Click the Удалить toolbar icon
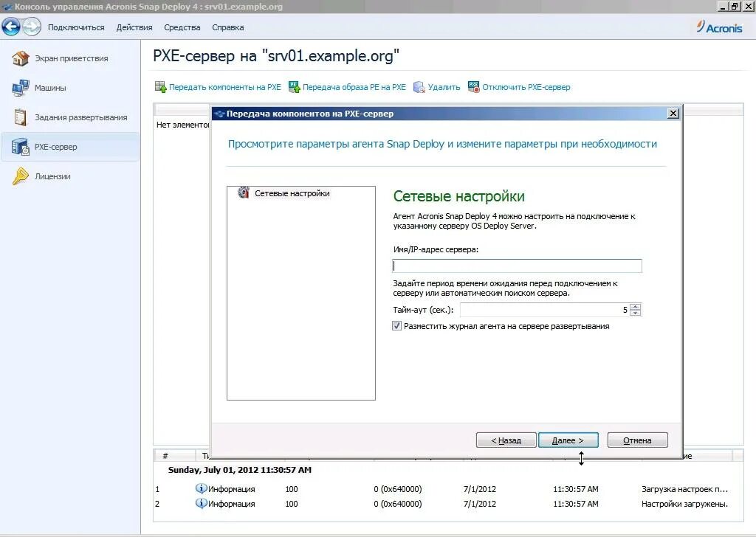This screenshot has width=756, height=537. click(419, 87)
